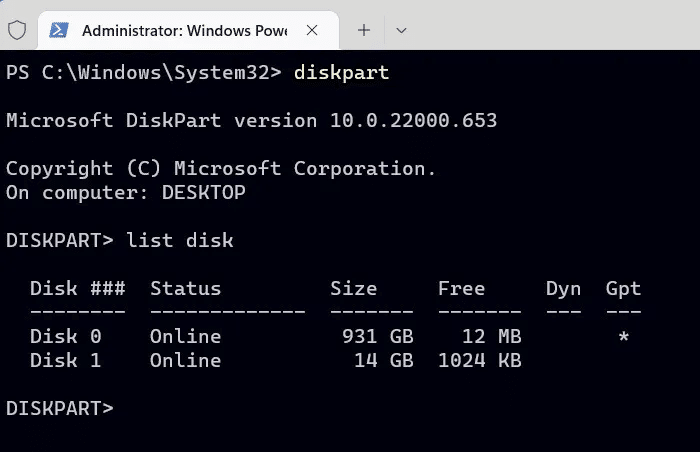
Task: Click 'Copyright (C) Microsoft Corporation.' line
Action: pos(221,169)
